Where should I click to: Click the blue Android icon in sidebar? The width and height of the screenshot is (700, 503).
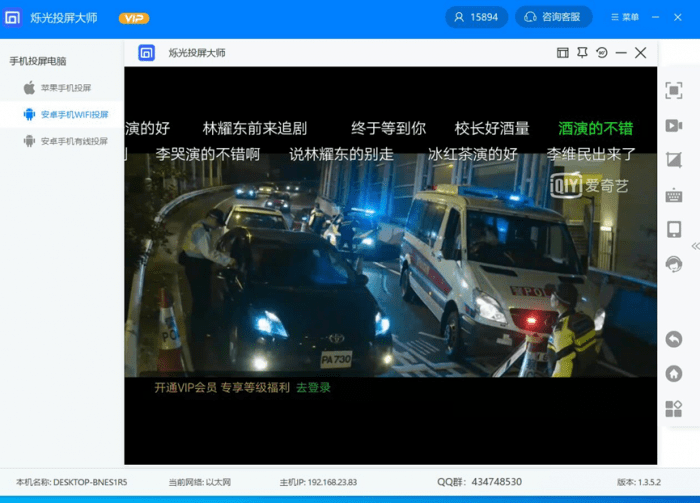point(29,114)
